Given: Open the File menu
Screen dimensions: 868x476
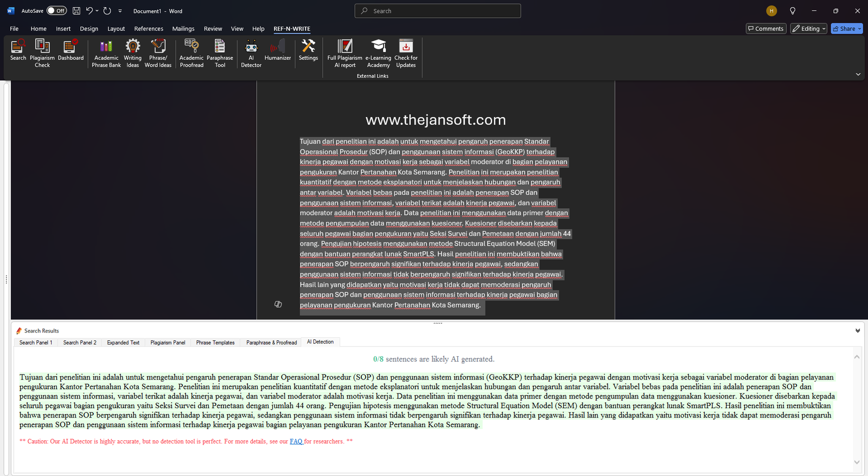Looking at the screenshot, I should 14,29.
